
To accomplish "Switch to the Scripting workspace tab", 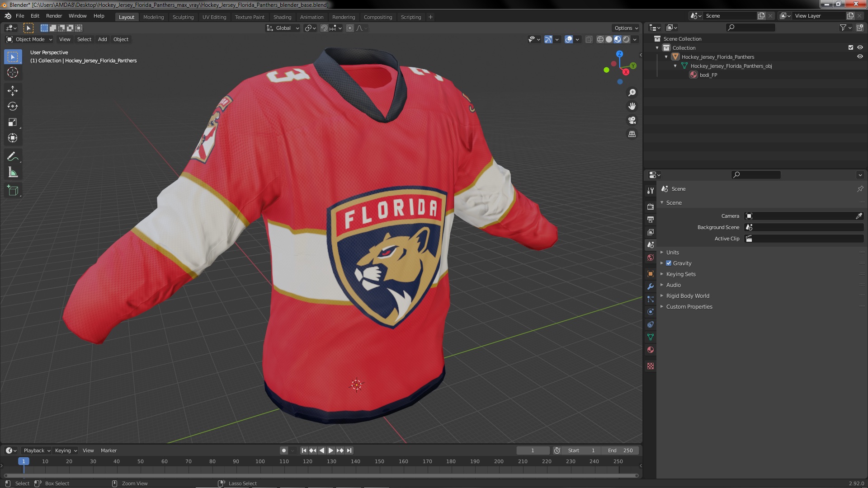I will [410, 17].
